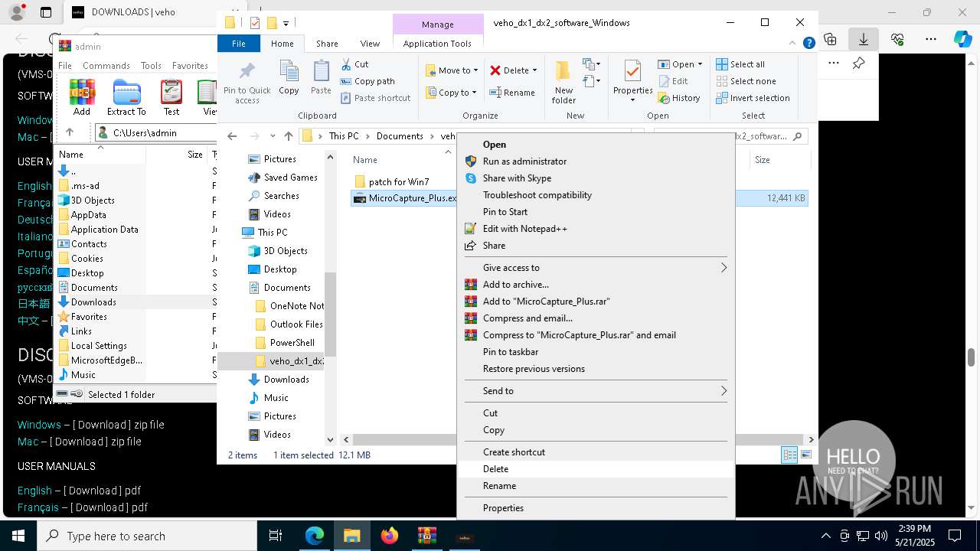Open the Move to dropdown
980x551 pixels.
point(452,70)
